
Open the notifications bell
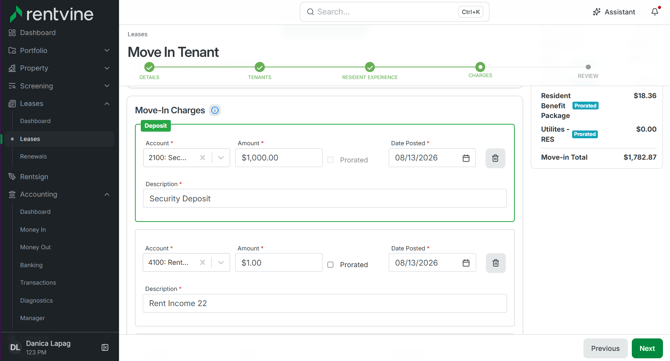tap(655, 12)
